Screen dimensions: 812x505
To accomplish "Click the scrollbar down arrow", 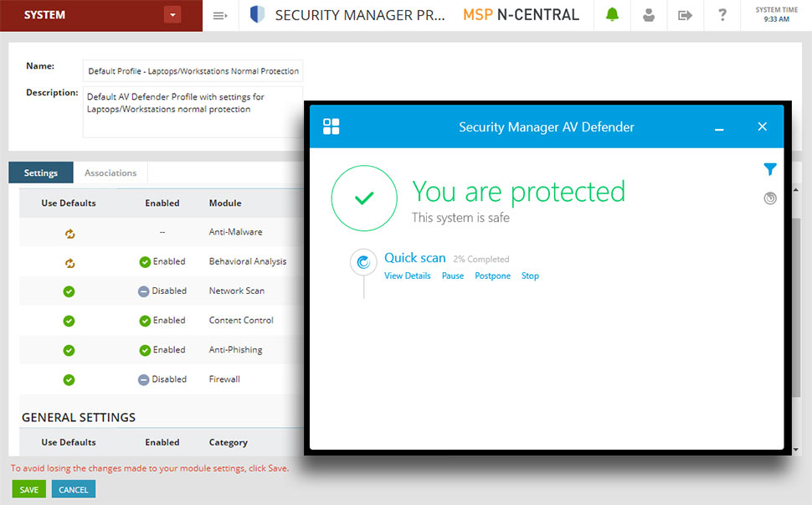I will tap(796, 450).
